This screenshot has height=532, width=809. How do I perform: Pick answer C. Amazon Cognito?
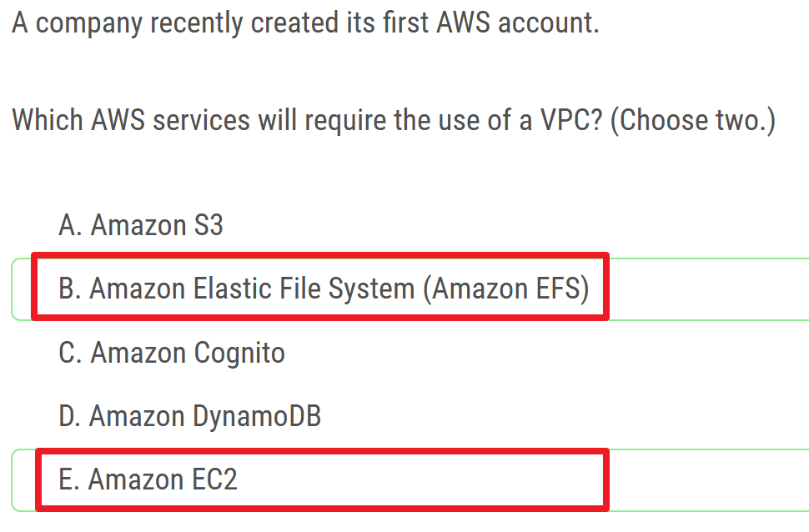[172, 353]
